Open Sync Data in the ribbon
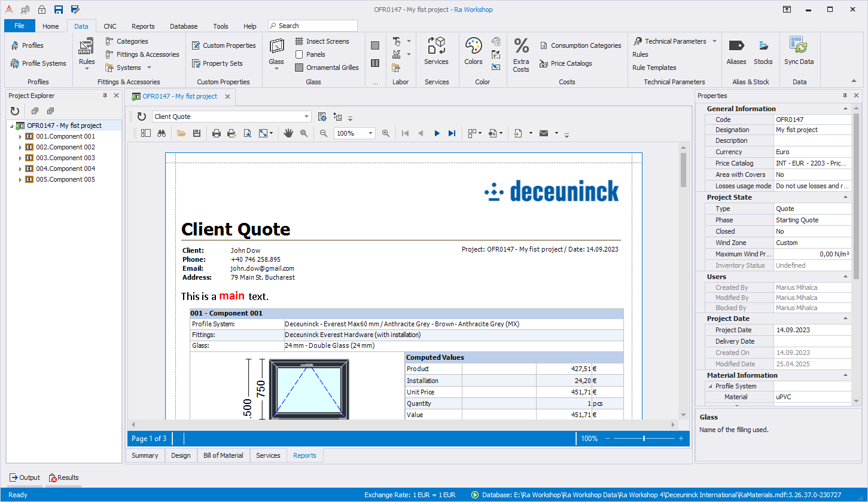Screen dimensions: 868x502 point(799,51)
